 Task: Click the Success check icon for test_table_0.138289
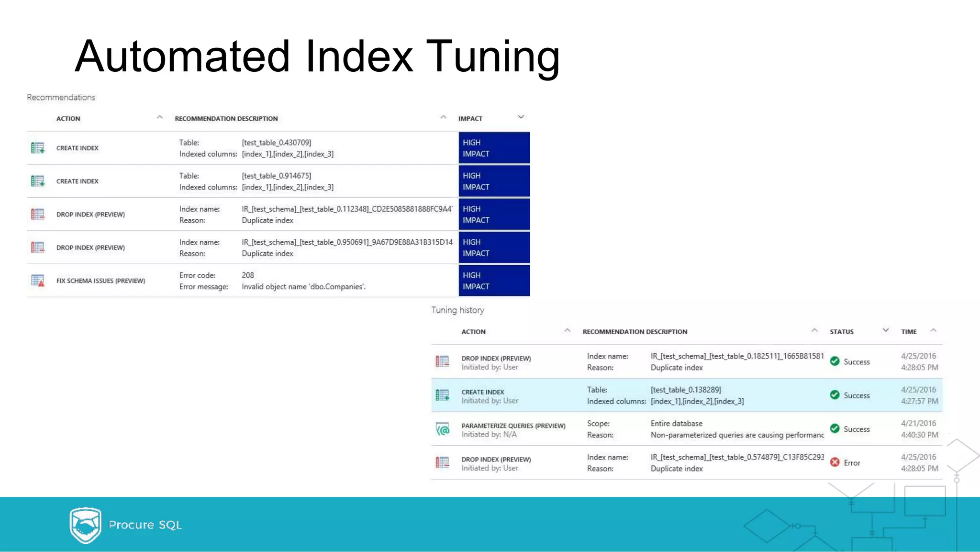835,395
